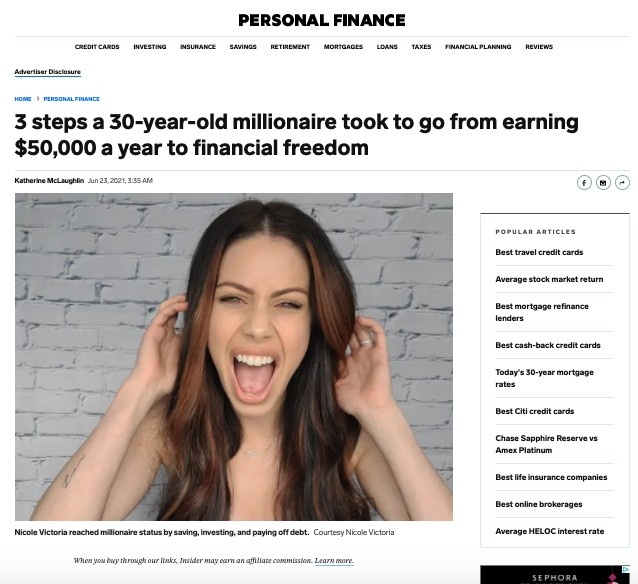Open Best travel credit cards article
The width and height of the screenshot is (638, 584).
pos(539,252)
